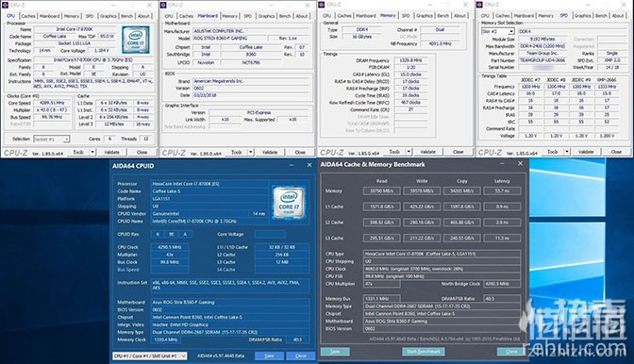The width and height of the screenshot is (634, 364).
Task: Click the Intel Core i7 logo in CPU-Z CPU window
Action: pos(136,40)
